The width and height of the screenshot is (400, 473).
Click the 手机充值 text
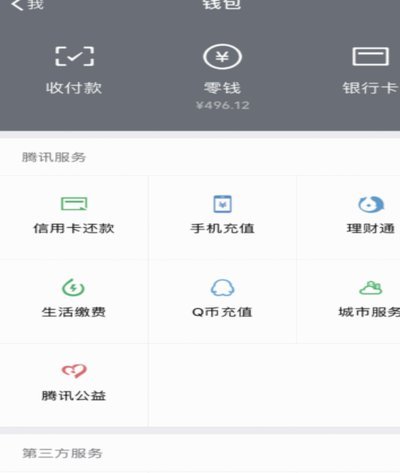click(x=222, y=228)
